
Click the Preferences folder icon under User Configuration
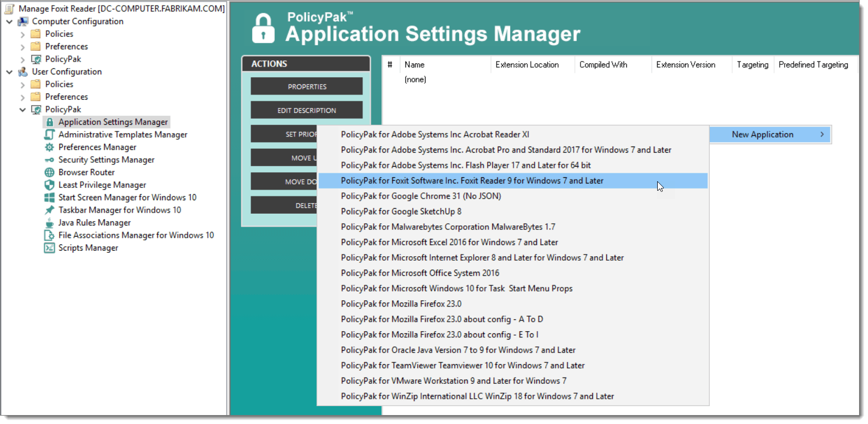[x=36, y=97]
